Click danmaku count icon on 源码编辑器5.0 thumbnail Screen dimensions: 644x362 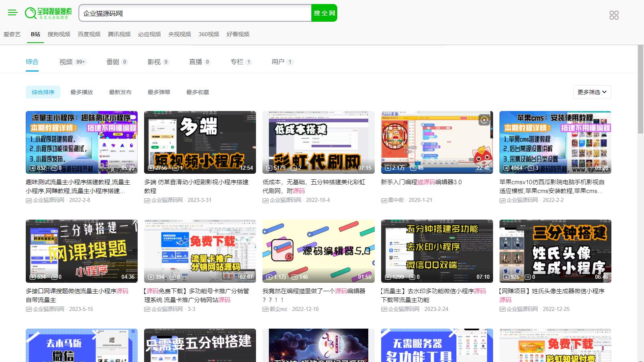pyautogui.click(x=295, y=277)
